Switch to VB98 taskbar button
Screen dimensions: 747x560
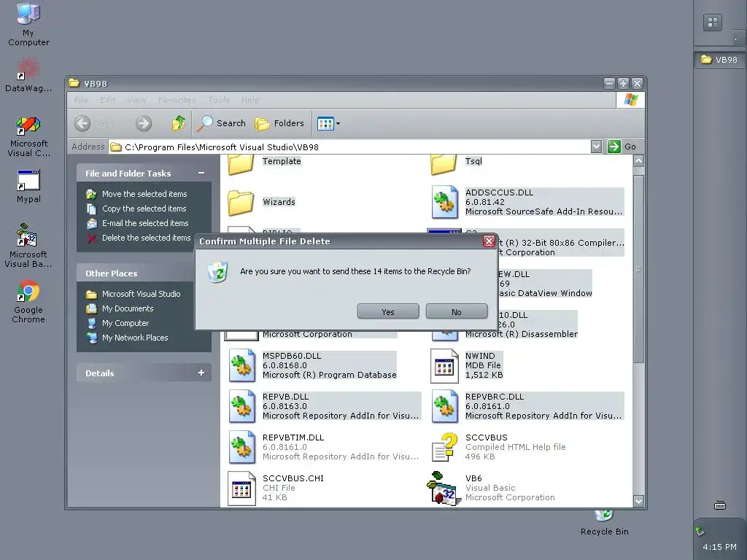click(720, 60)
